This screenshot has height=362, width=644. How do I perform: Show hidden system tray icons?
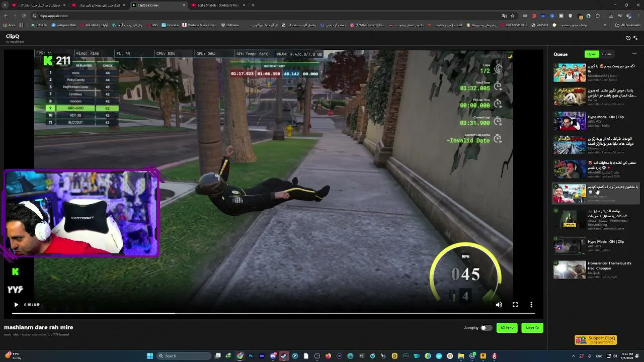pyautogui.click(x=573, y=356)
